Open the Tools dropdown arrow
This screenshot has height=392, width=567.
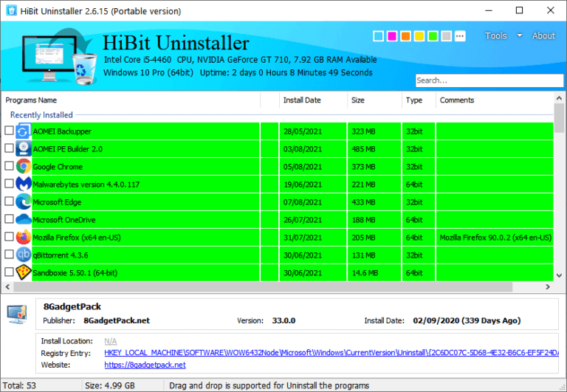(x=520, y=35)
